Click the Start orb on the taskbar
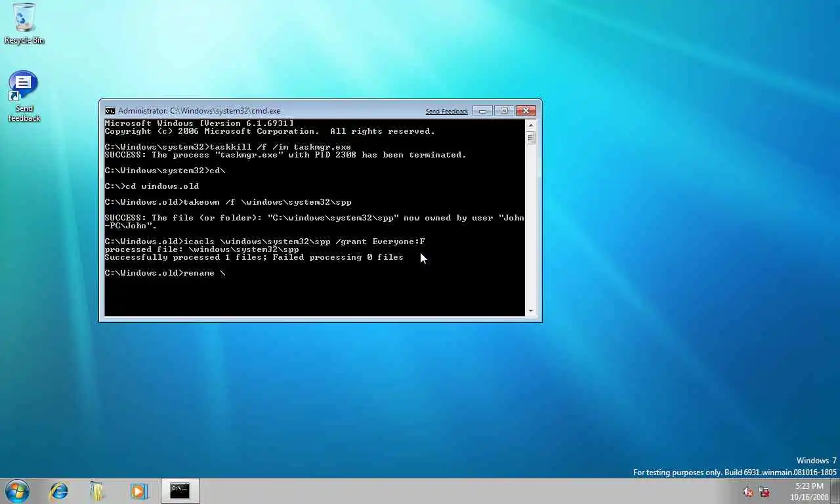This screenshot has width=840, height=504. [17, 491]
